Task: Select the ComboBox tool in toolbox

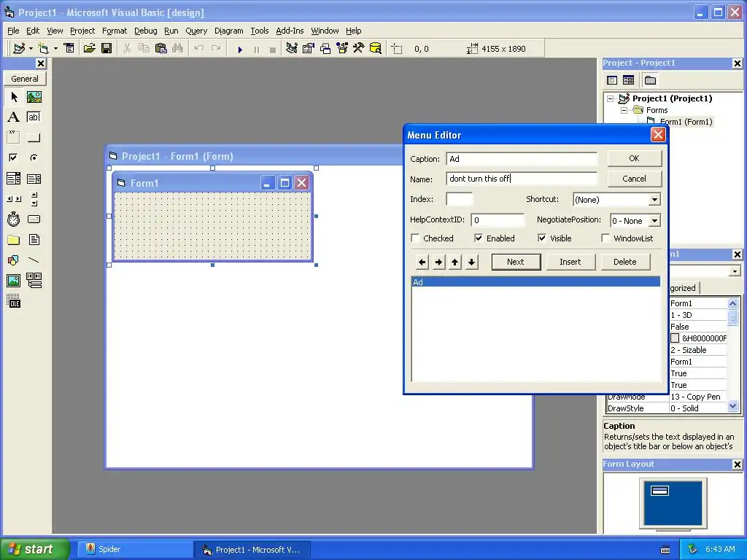Action: [14, 179]
